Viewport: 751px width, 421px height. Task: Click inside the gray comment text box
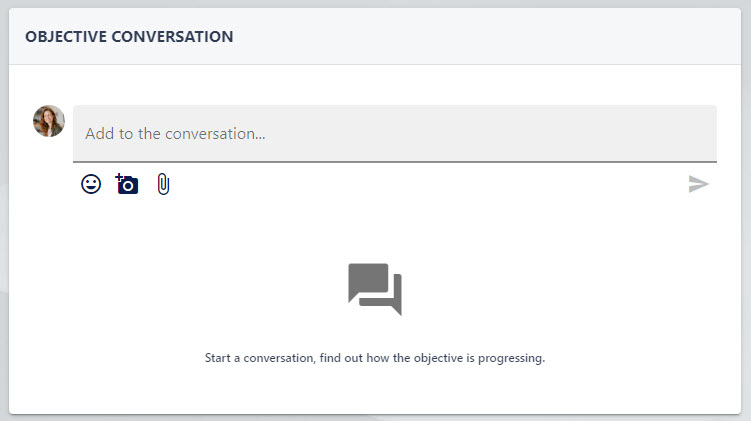click(395, 134)
